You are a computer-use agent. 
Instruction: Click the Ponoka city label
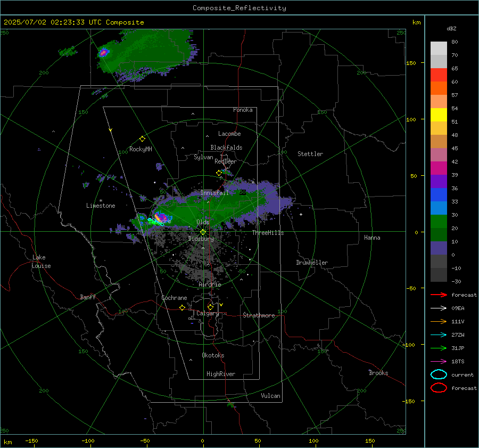pos(243,110)
